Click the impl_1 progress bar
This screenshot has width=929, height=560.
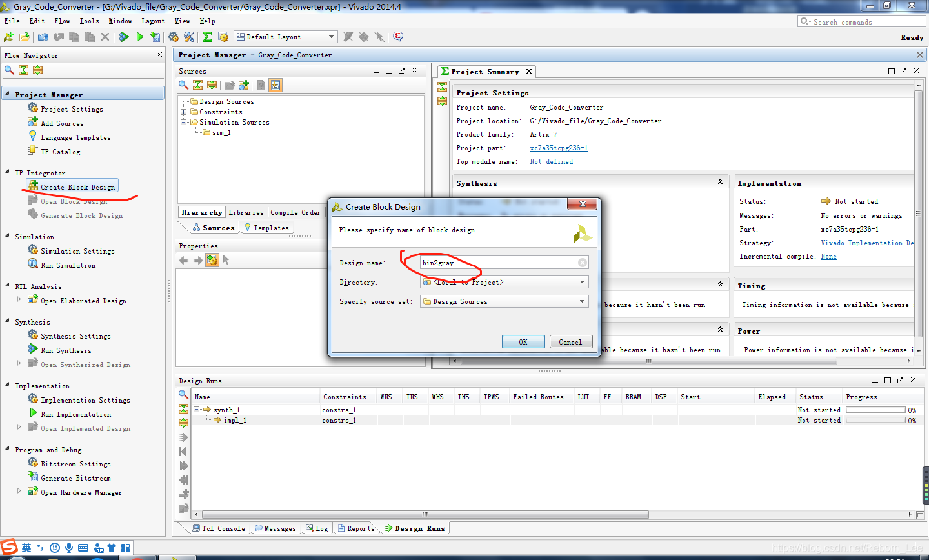pyautogui.click(x=875, y=420)
